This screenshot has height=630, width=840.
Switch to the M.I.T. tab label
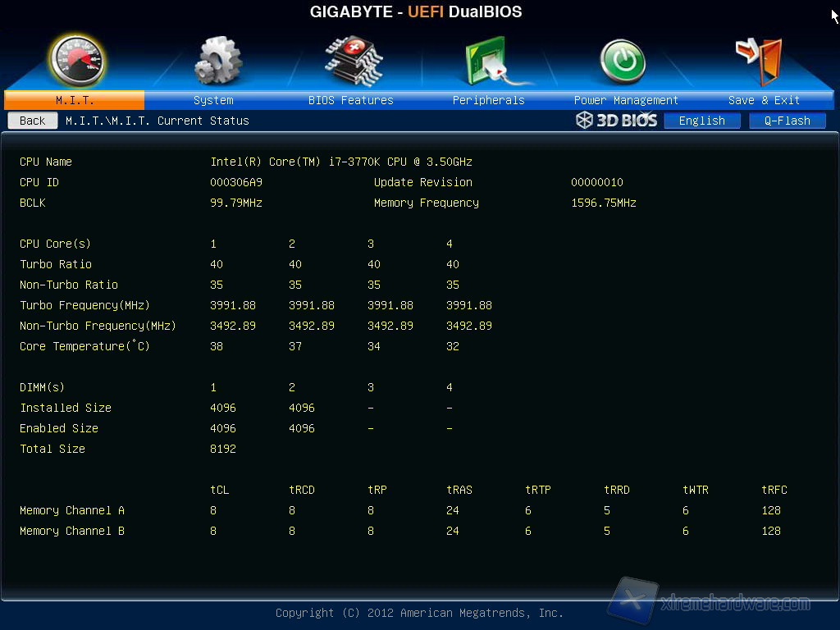click(75, 100)
